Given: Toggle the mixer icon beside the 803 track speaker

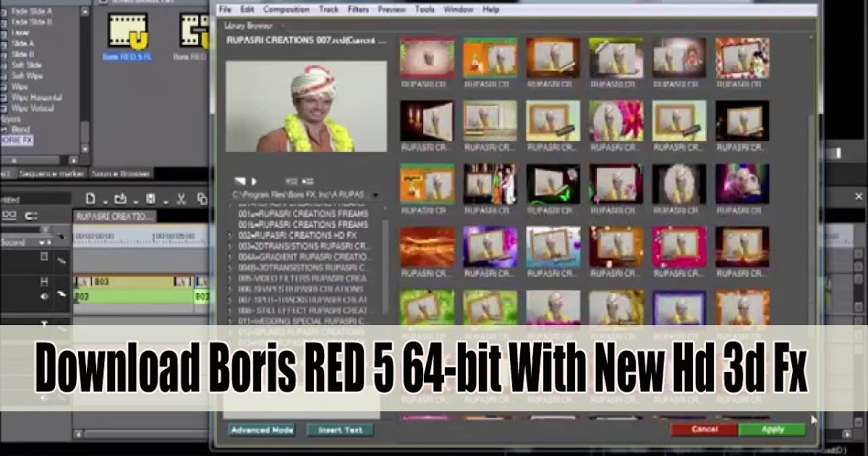Looking at the screenshot, I should 62,294.
